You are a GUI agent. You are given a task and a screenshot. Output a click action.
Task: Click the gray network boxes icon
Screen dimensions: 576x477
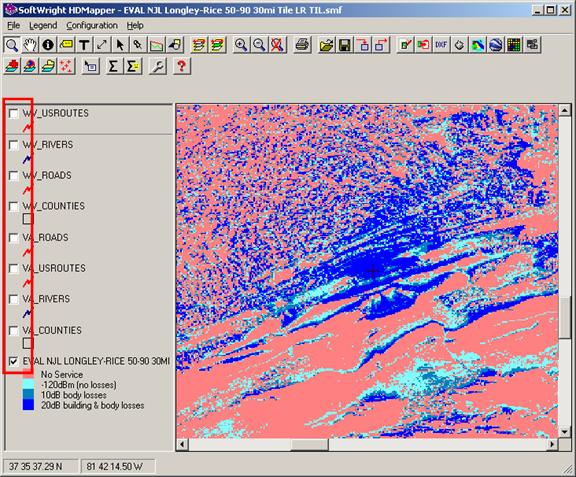click(532, 45)
